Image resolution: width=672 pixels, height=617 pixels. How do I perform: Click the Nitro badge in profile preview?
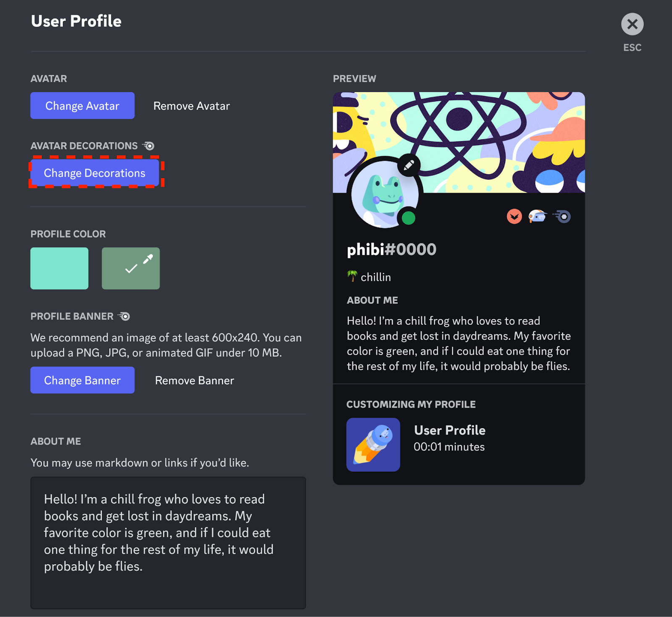pyautogui.click(x=562, y=217)
